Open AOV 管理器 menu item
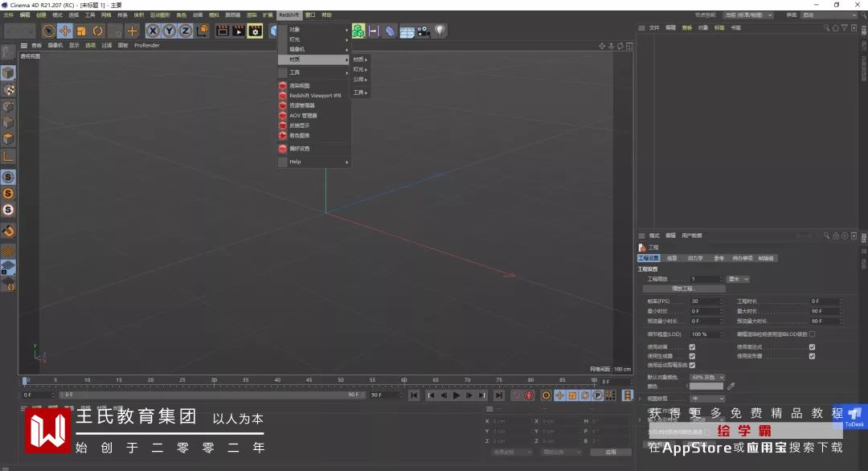868x471 pixels. point(314,116)
